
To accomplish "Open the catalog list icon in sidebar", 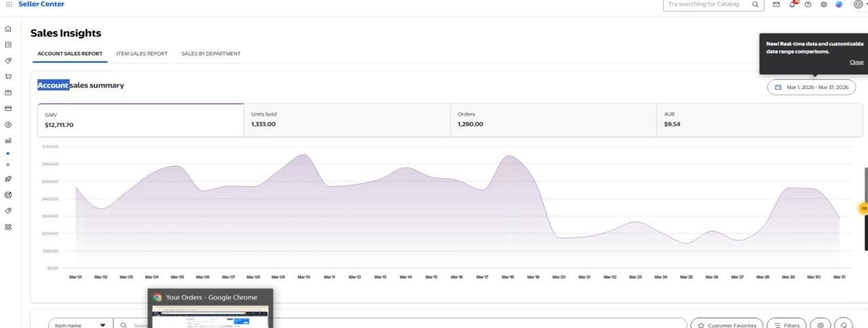I will tap(8, 45).
